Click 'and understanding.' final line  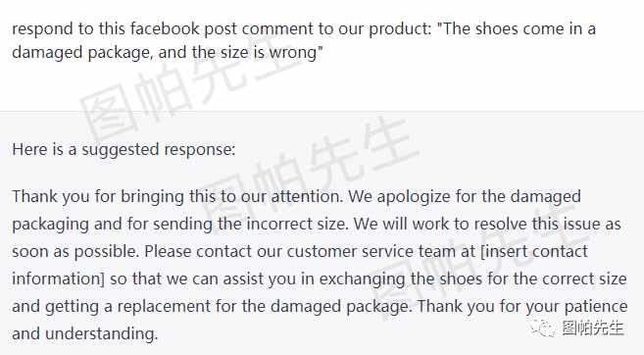[x=84, y=333]
